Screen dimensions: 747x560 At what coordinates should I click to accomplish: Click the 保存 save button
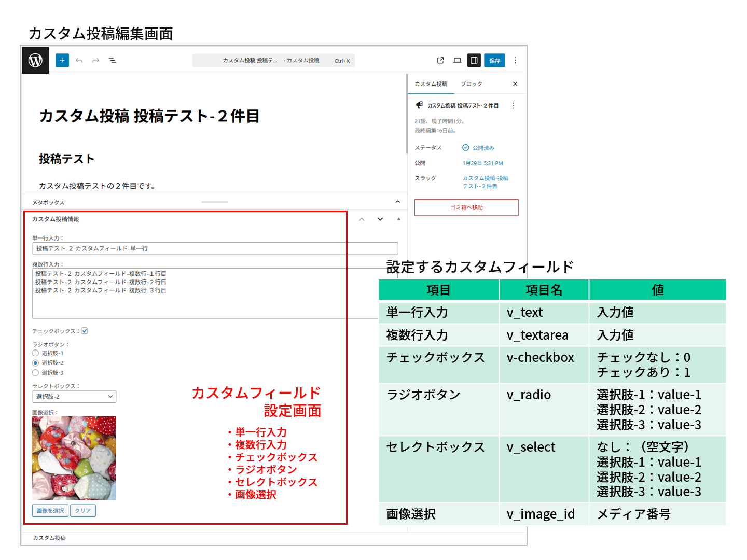click(494, 60)
